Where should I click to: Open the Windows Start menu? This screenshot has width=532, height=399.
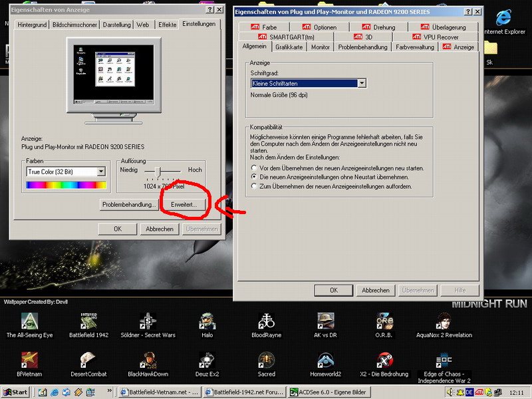(15, 392)
